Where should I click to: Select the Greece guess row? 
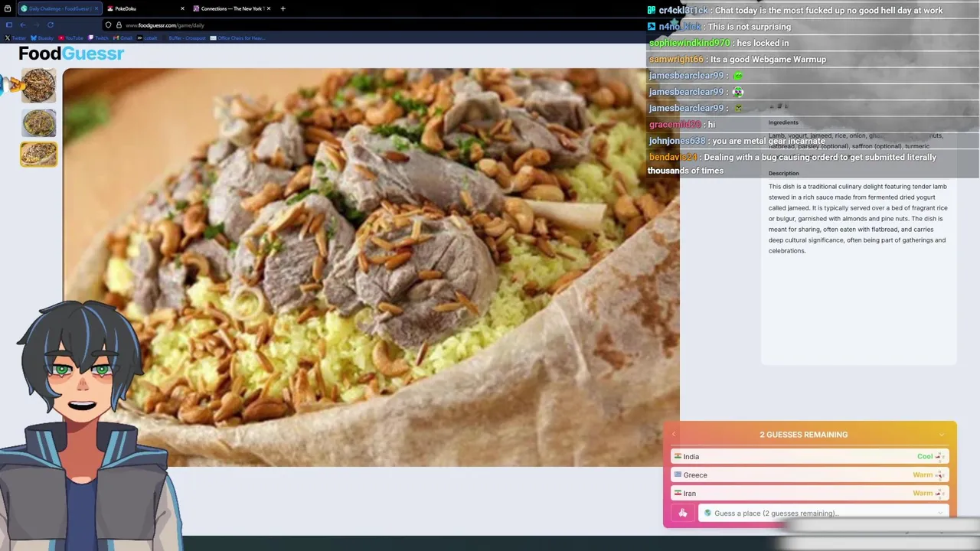tap(809, 474)
